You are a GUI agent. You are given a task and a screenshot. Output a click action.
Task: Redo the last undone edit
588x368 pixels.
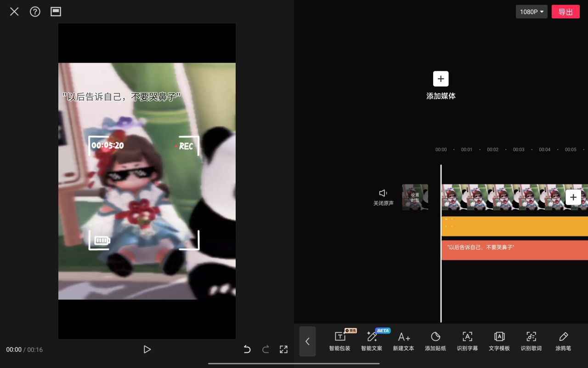pos(266,350)
